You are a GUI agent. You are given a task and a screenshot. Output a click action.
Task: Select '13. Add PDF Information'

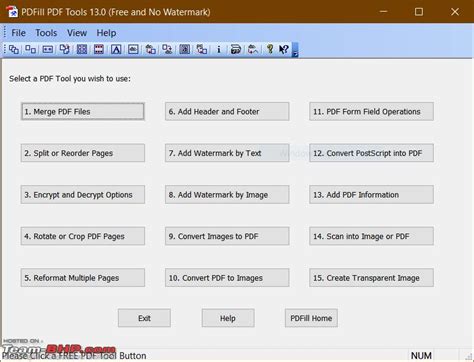pos(371,195)
